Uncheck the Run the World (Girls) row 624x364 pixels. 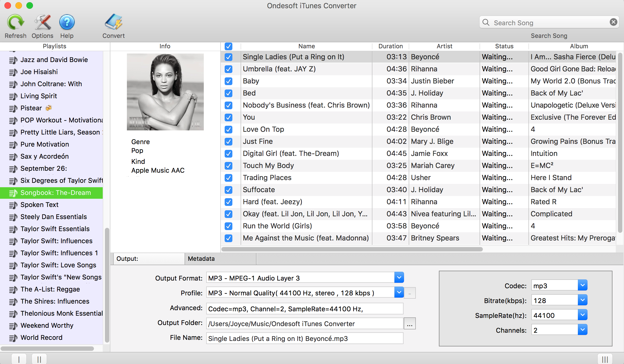[228, 226]
